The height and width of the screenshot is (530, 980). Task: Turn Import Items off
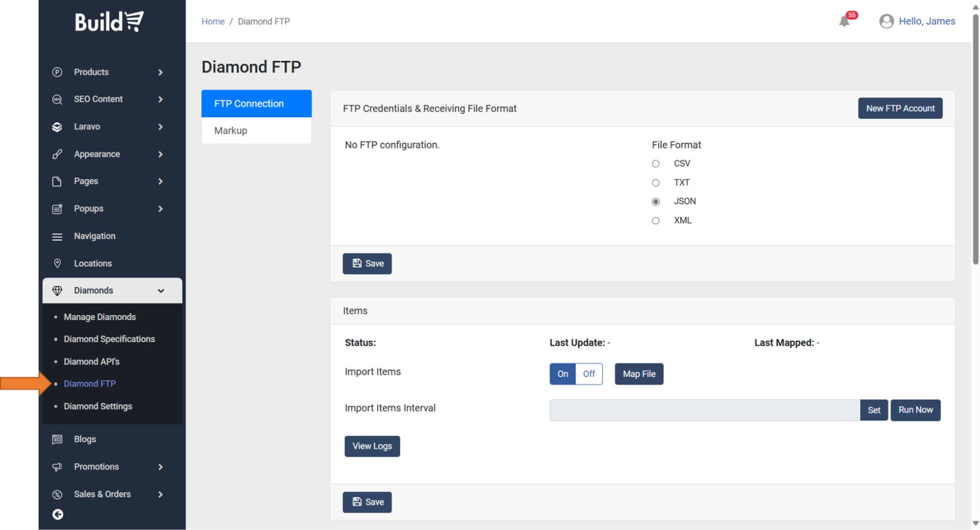588,374
